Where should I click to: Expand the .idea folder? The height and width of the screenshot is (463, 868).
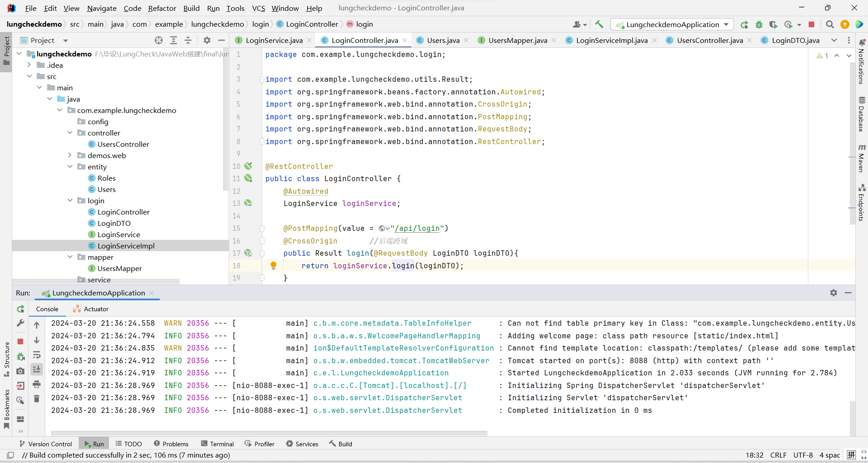pyautogui.click(x=29, y=65)
